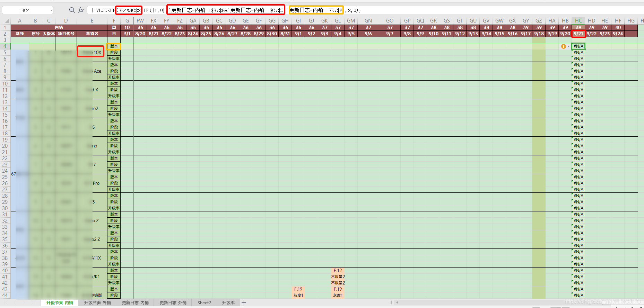Viewport: 644px width, 308px height.
Task: Select column header GZ
Action: 539,21
